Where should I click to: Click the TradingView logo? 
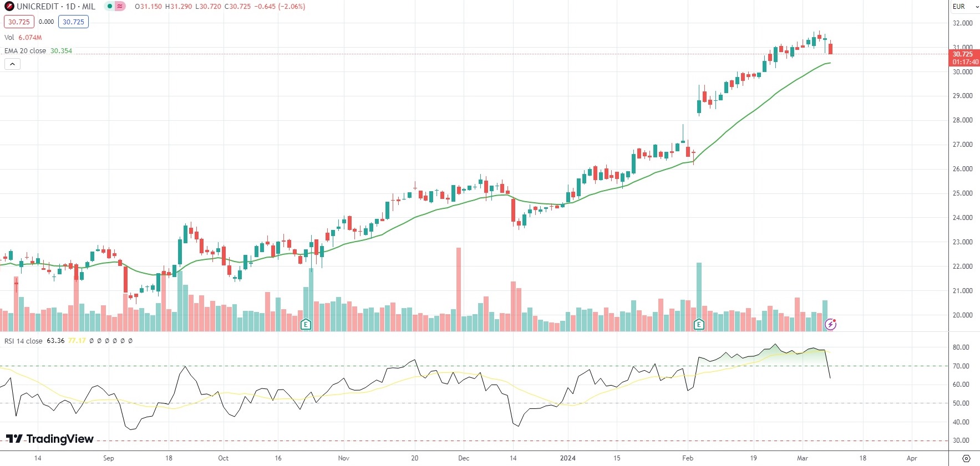click(50, 439)
